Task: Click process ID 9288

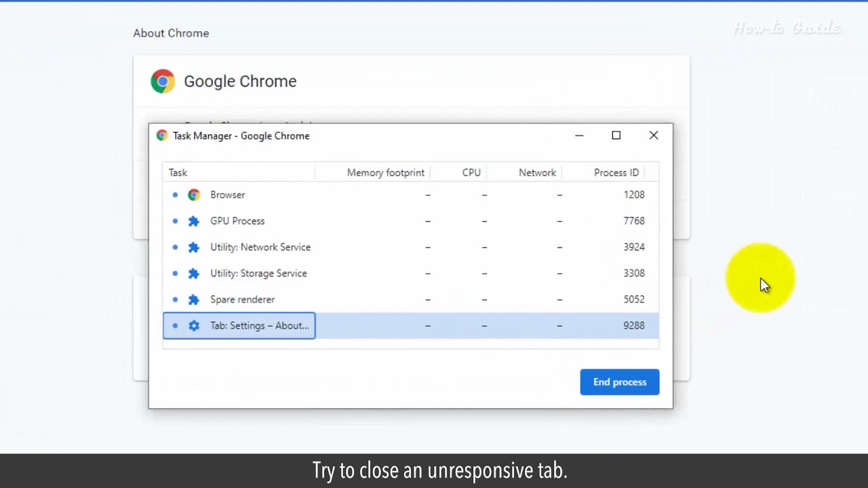Action: (634, 326)
